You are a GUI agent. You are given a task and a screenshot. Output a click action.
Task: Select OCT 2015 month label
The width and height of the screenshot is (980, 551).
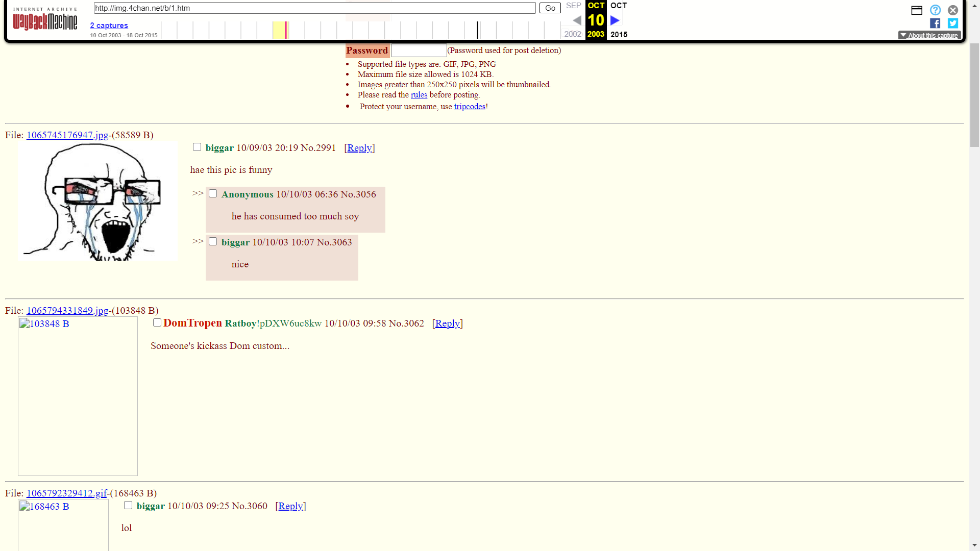(619, 6)
